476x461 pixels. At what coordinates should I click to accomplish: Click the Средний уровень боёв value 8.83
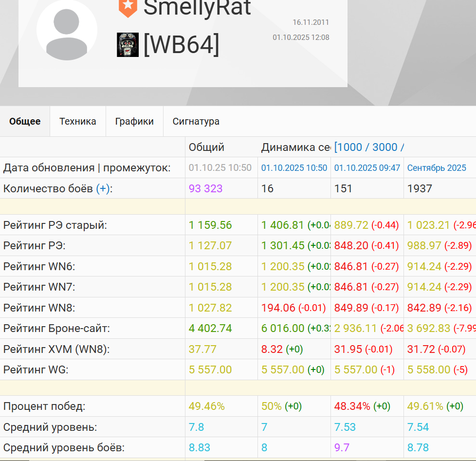point(200,447)
